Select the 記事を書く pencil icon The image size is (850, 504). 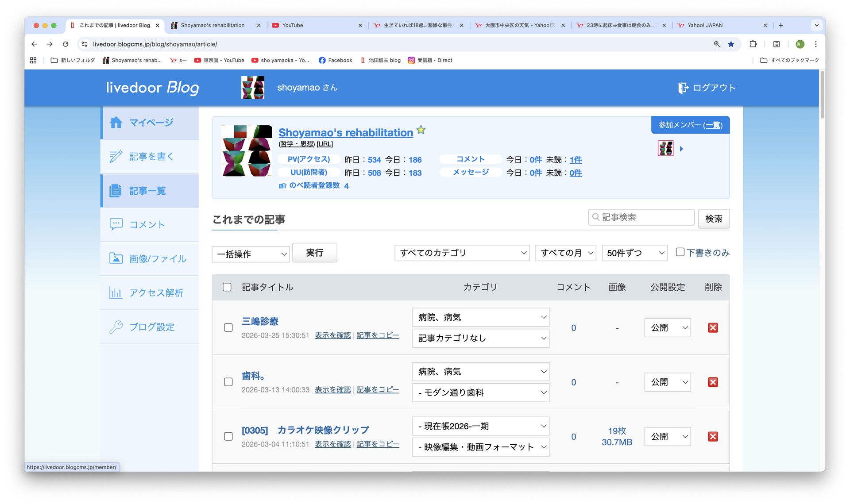click(x=116, y=156)
